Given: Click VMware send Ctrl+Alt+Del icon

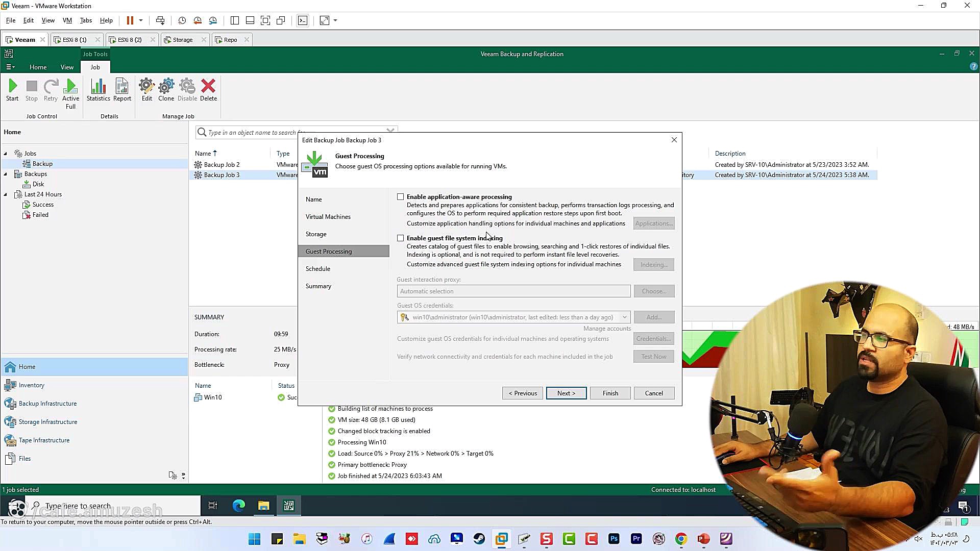Looking at the screenshot, I should pyautogui.click(x=160, y=20).
